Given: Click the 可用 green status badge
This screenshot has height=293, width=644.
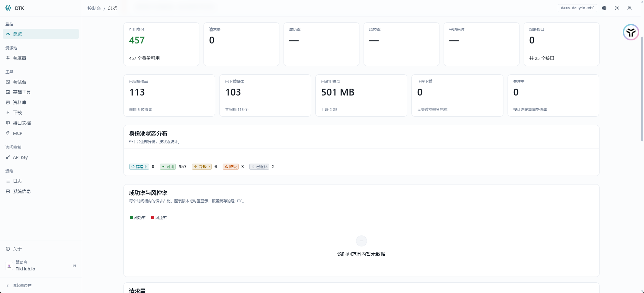Looking at the screenshot, I should (x=168, y=167).
